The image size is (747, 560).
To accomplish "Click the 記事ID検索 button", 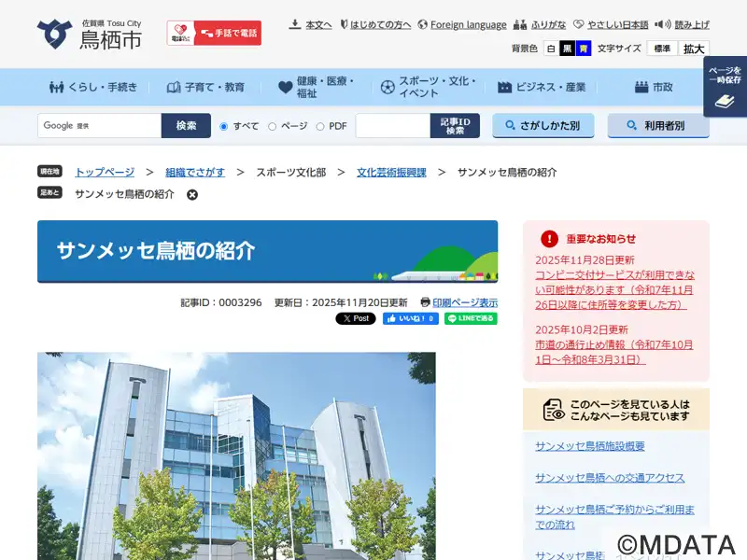I will pyautogui.click(x=455, y=126).
